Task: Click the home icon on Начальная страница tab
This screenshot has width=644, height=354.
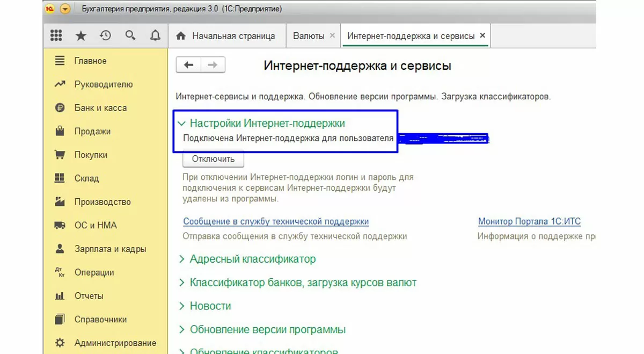Action: [181, 36]
